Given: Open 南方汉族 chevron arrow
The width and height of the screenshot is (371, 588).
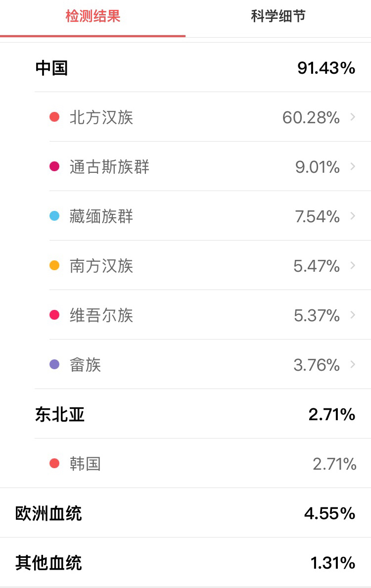Looking at the screenshot, I should point(353,265).
